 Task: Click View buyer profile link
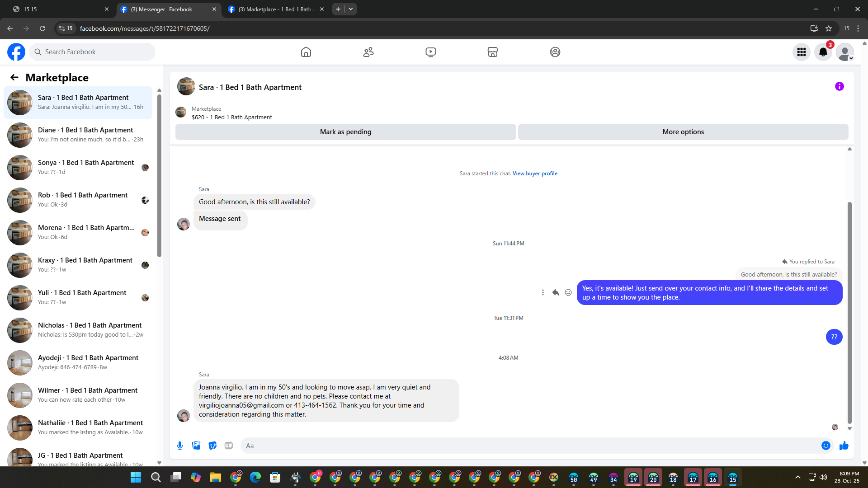535,174
